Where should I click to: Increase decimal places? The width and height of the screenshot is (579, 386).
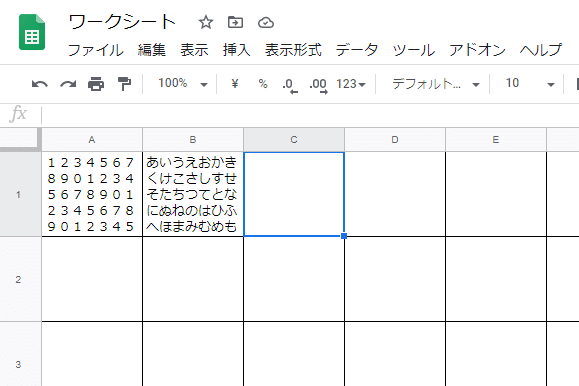[x=318, y=85]
